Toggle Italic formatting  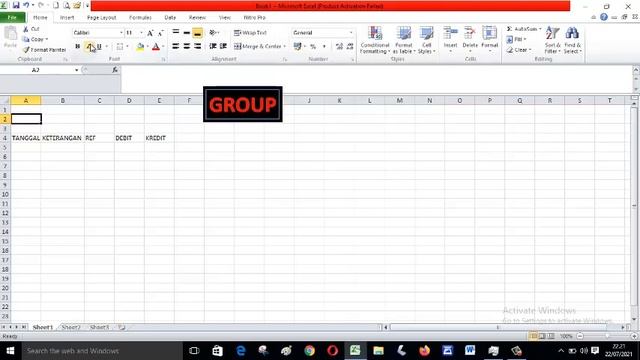point(89,47)
